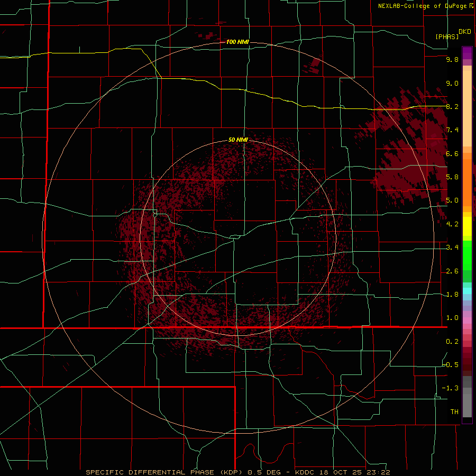
Task: Pick the dark purple swatch atop color bar
Action: [467, 51]
